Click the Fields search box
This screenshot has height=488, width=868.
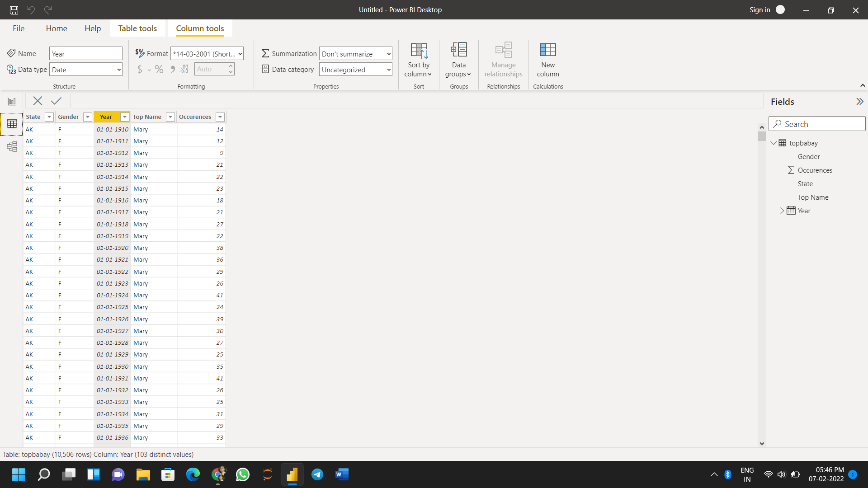pos(817,123)
